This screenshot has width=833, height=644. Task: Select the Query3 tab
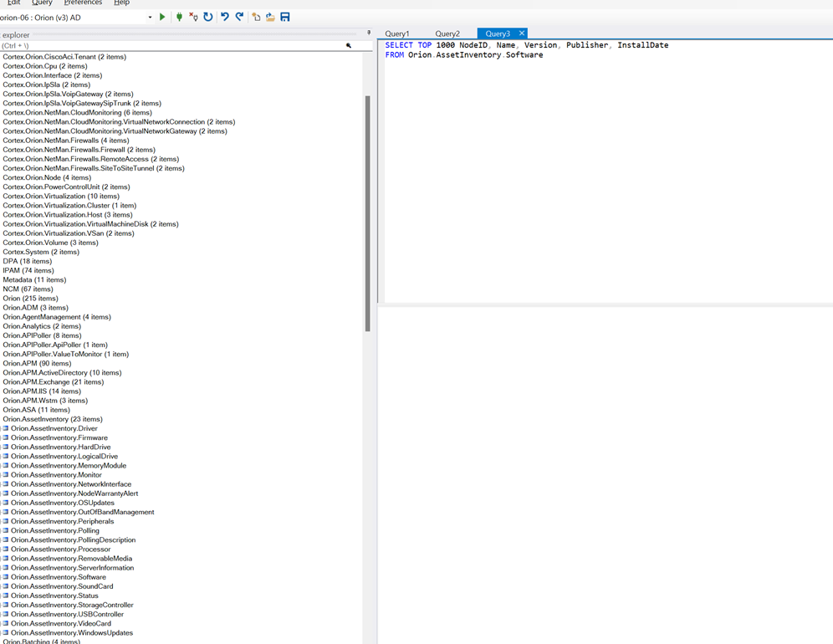(498, 33)
